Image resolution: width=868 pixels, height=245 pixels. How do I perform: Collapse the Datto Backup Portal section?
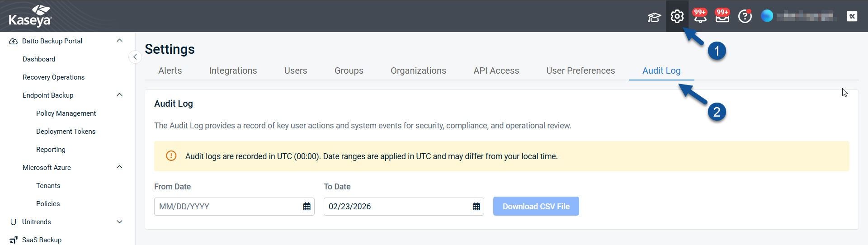point(119,41)
